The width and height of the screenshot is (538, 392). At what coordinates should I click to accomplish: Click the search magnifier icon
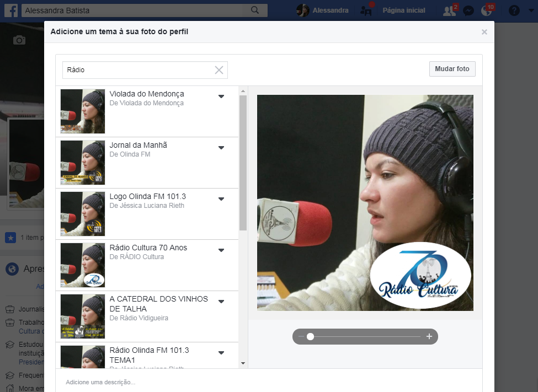pos(255,10)
